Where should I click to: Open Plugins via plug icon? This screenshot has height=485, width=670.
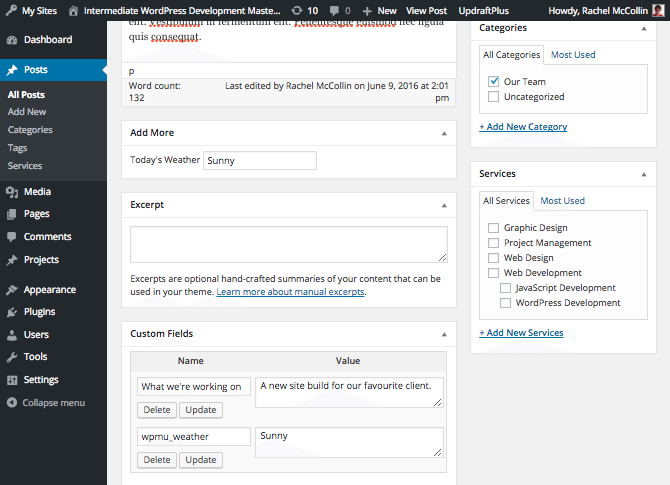coord(11,312)
